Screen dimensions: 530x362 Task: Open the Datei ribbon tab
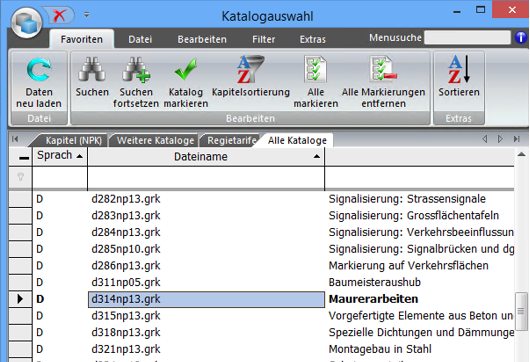(140, 39)
